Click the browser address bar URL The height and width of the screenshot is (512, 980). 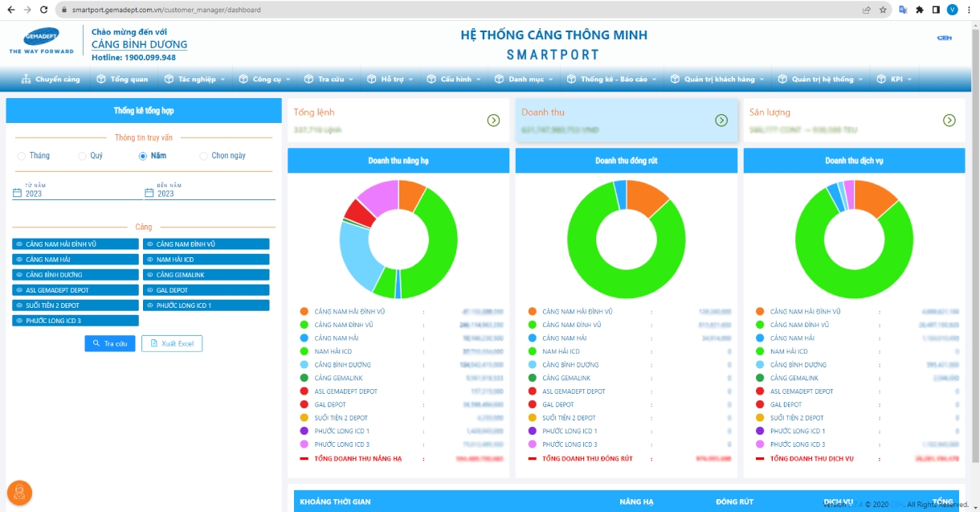[x=165, y=10]
